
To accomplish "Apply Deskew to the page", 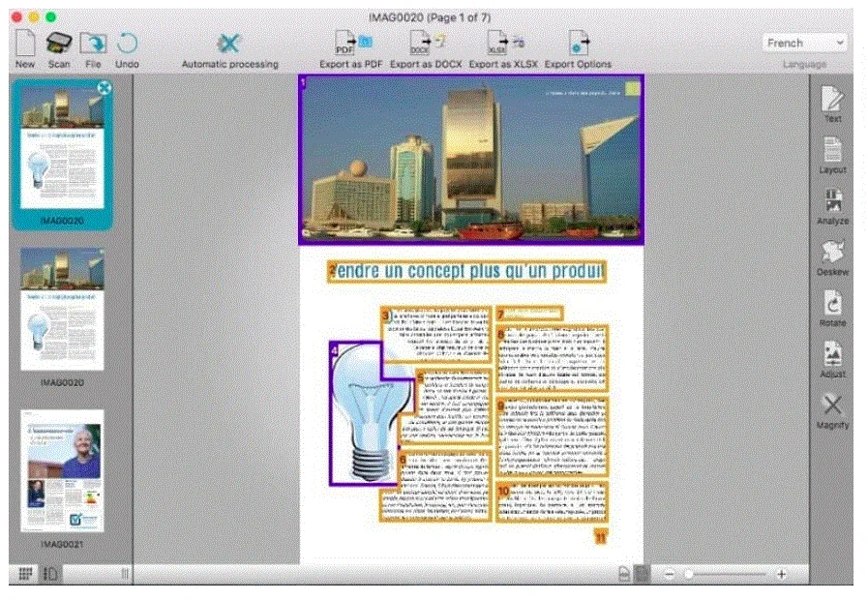I will pos(832,257).
